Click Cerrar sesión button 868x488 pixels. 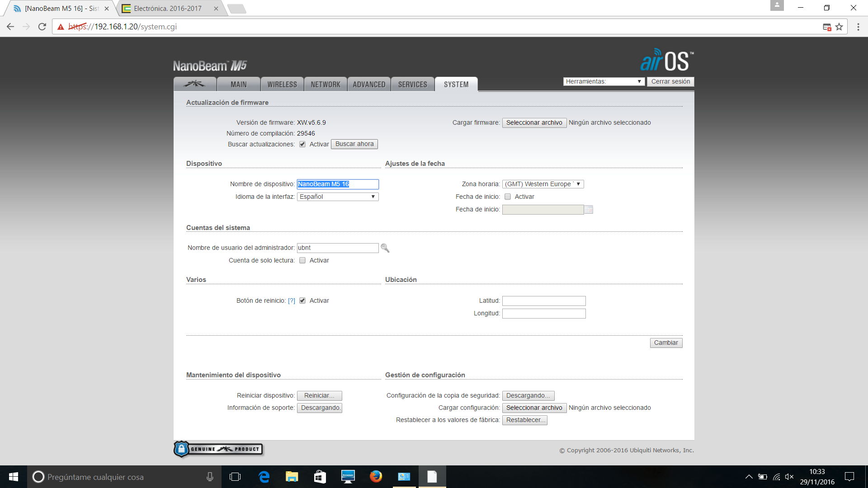[x=670, y=82]
